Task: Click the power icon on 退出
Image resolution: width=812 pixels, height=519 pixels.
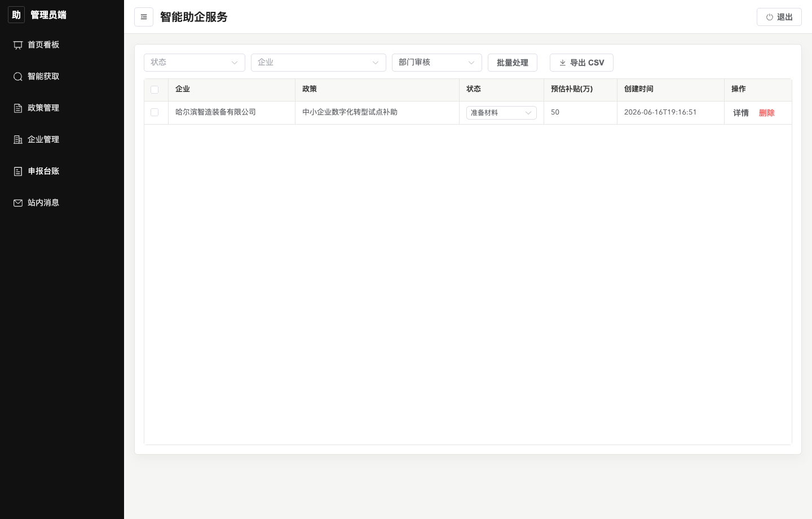Action: 769,17
